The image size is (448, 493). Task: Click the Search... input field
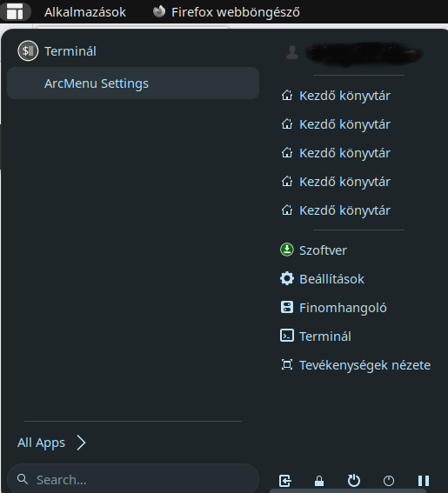pos(133,479)
